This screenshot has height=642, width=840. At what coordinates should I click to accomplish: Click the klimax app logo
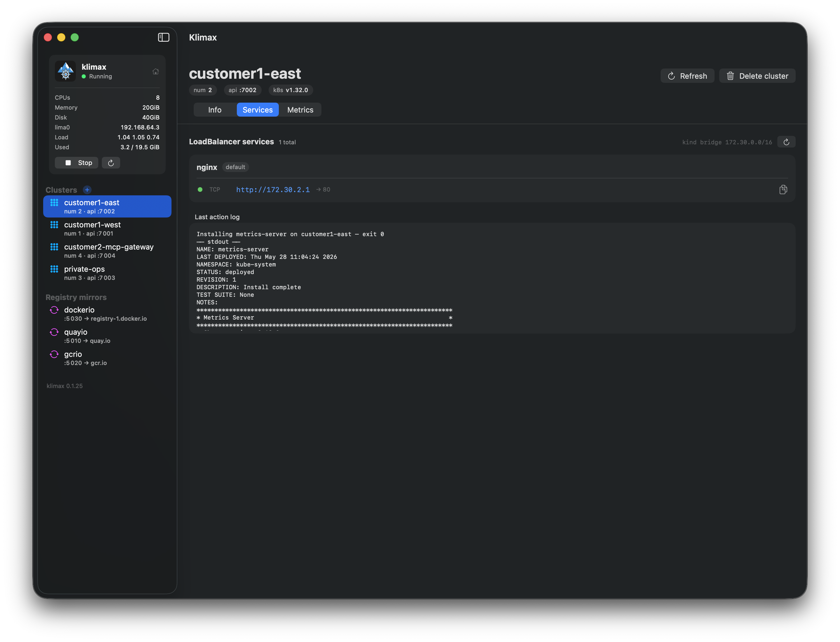pyautogui.click(x=65, y=71)
